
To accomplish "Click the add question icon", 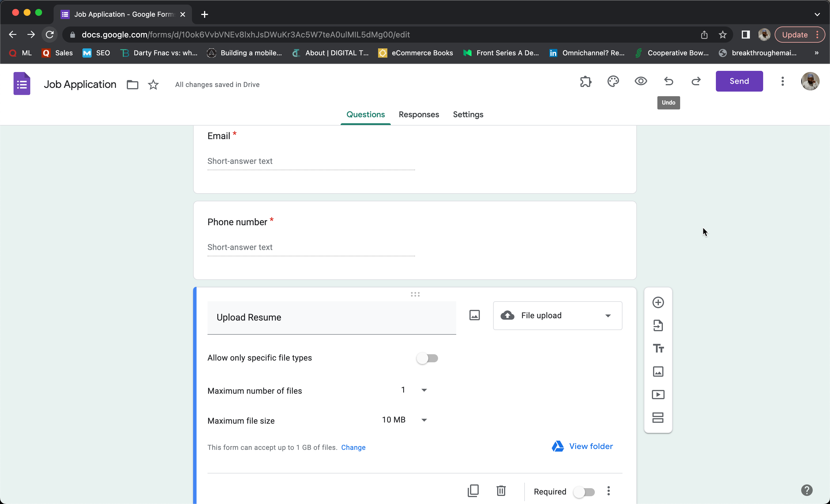I will coord(658,302).
